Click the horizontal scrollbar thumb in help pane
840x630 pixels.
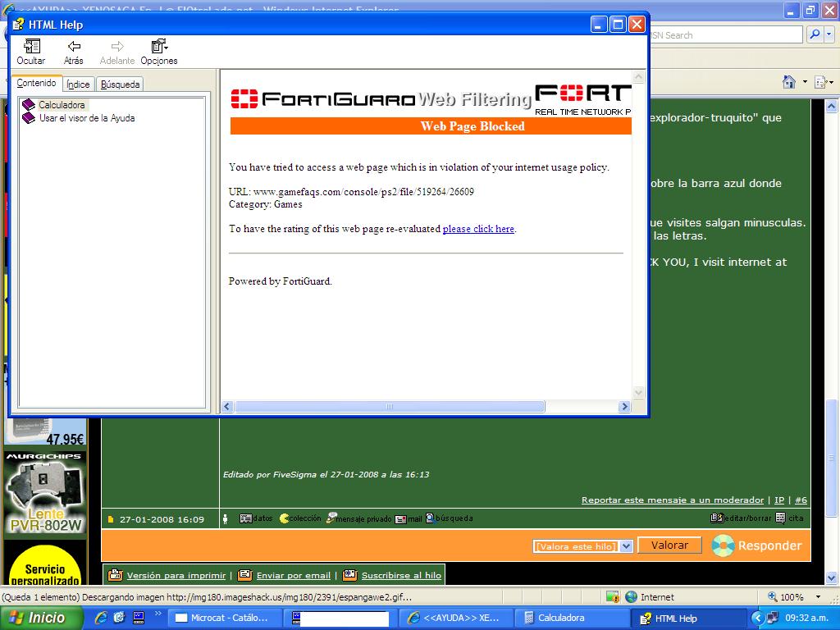tap(390, 407)
